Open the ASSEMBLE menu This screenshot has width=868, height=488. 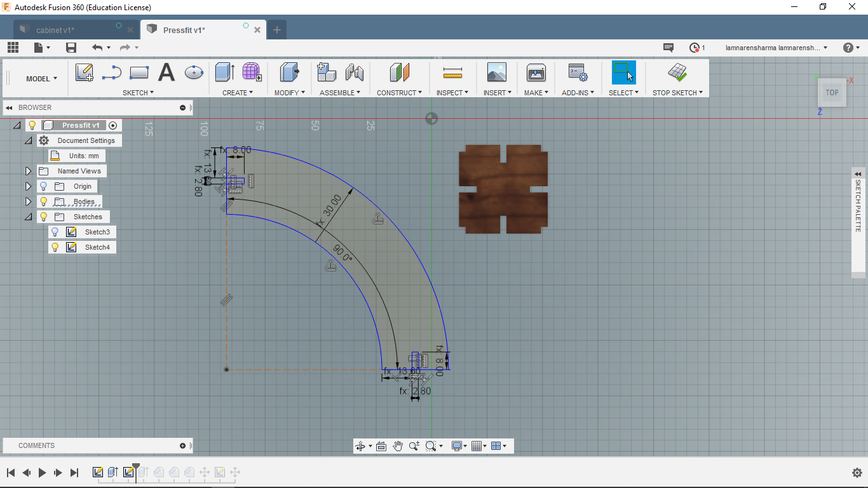[339, 93]
